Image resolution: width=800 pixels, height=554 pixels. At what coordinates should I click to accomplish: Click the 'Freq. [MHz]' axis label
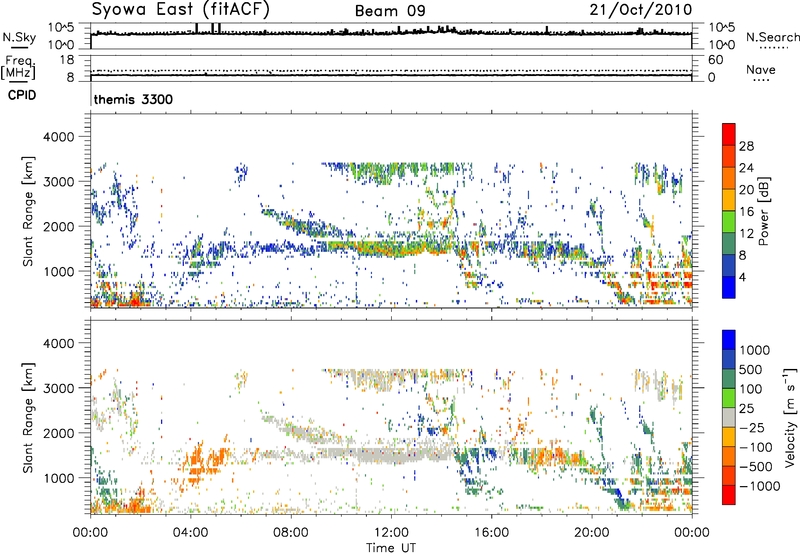point(19,67)
